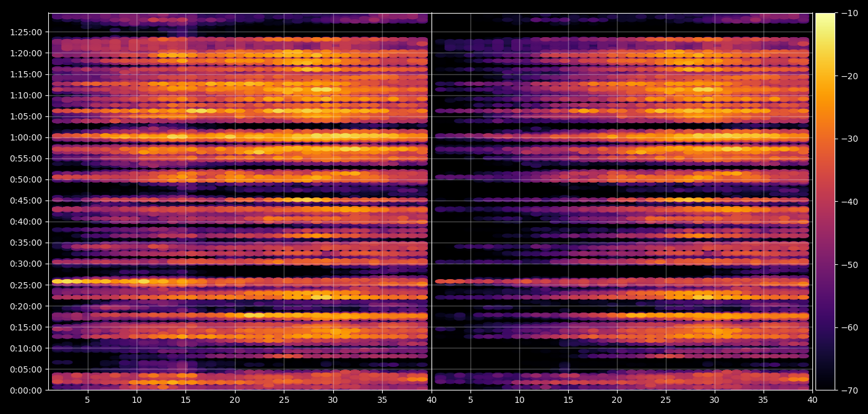Select the -60 colorbar tick label
The width and height of the screenshot is (868, 414).
coord(849,327)
